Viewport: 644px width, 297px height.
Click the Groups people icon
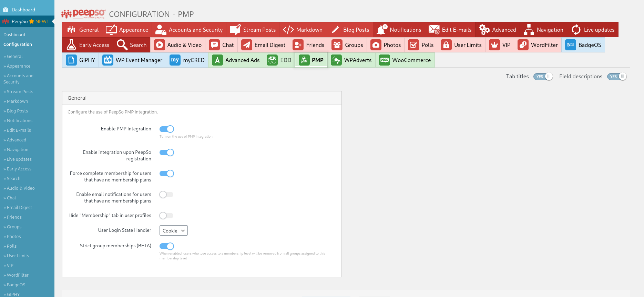(337, 45)
